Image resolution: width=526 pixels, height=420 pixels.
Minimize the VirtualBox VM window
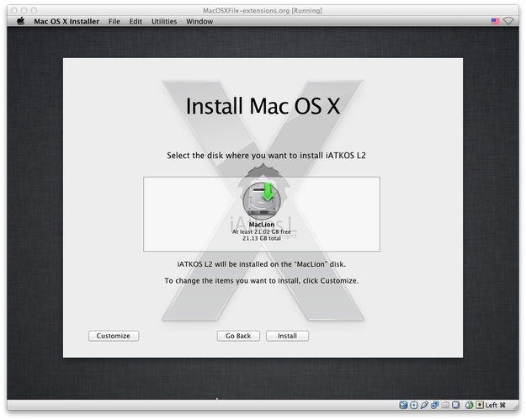click(24, 10)
